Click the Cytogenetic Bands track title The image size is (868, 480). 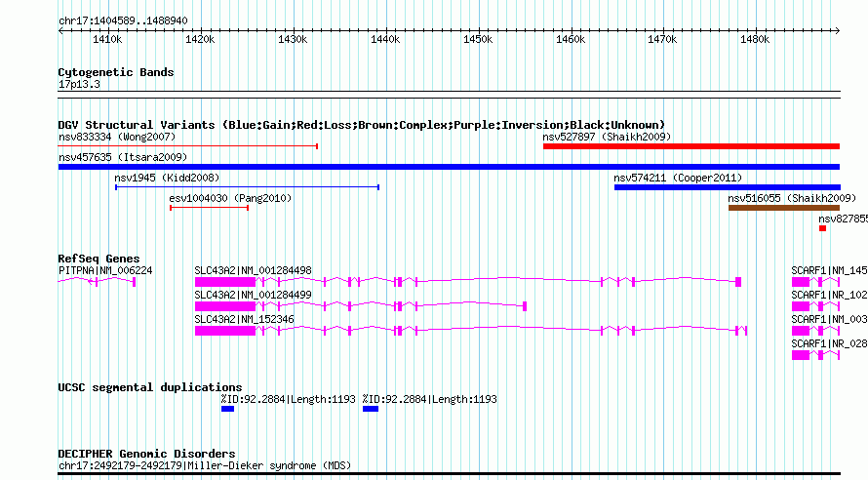tap(116, 72)
